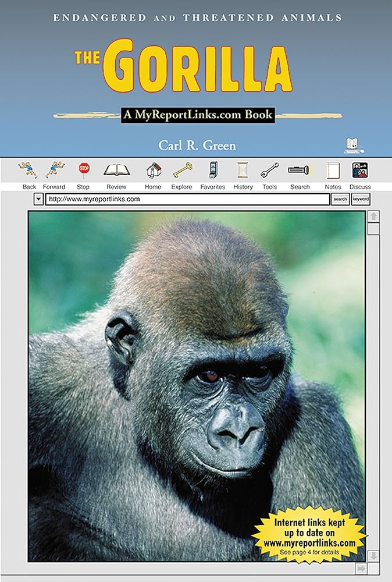This screenshot has height=582, width=392.
Task: Click the Forward running figure icon
Action: [55, 169]
